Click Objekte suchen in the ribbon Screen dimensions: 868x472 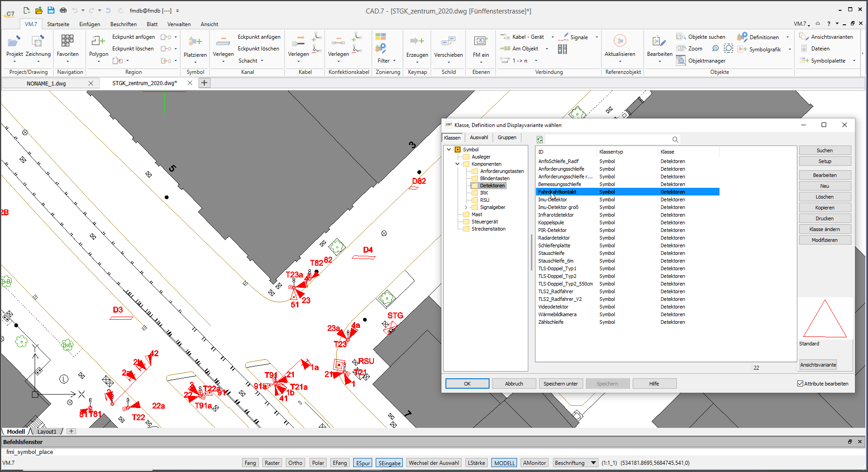(x=701, y=37)
